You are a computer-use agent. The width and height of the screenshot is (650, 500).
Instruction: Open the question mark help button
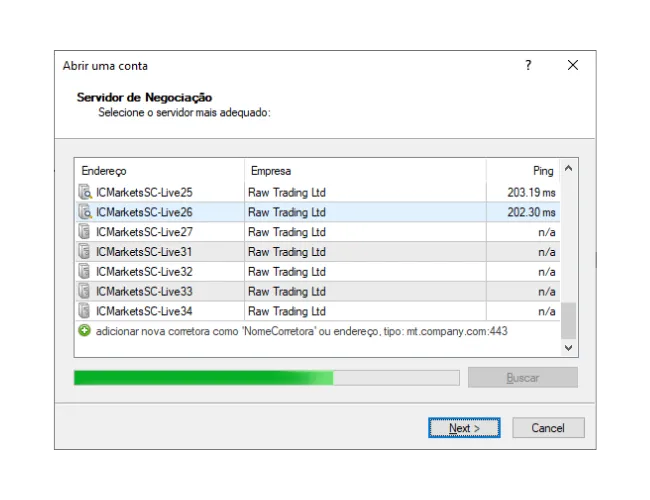pyautogui.click(x=528, y=66)
